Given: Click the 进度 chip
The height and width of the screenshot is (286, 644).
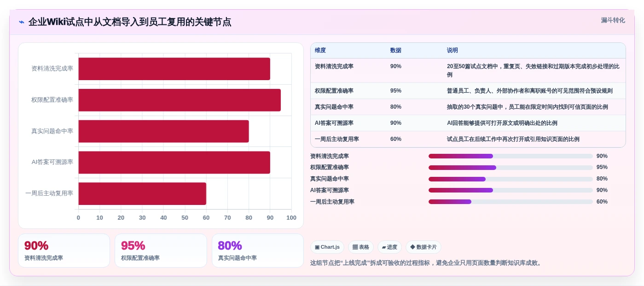Looking at the screenshot, I should [389, 247].
